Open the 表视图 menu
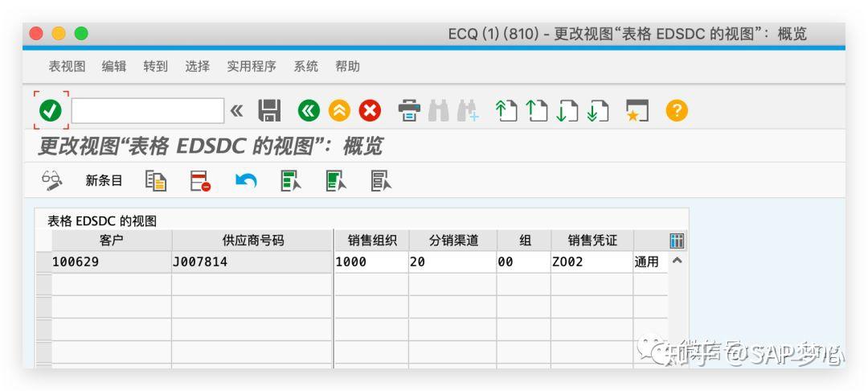This screenshot has width=868, height=391. [67, 67]
